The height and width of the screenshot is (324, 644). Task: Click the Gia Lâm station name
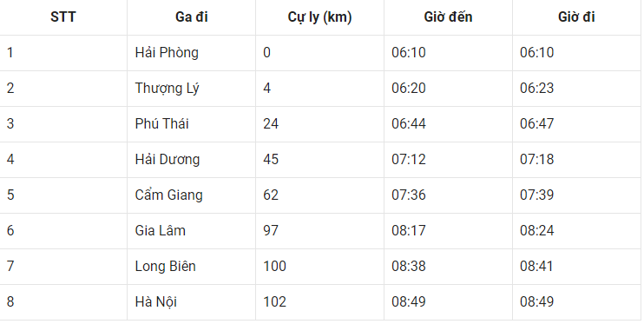(161, 231)
